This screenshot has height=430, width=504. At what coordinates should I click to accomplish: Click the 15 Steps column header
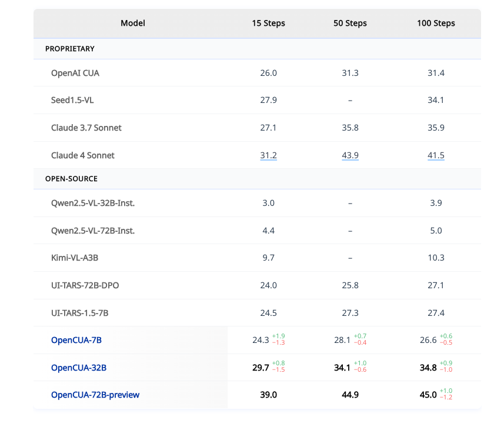click(268, 24)
